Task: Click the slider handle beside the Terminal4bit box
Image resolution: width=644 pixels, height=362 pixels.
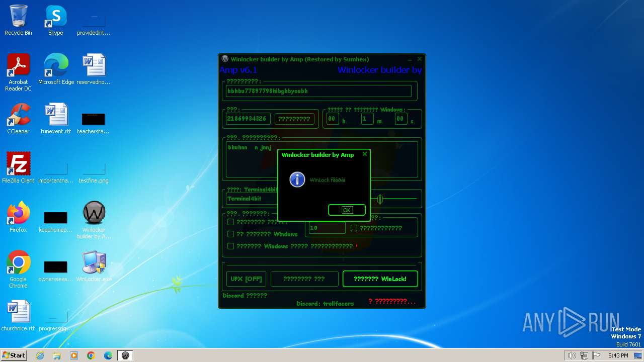Action: [x=380, y=199]
